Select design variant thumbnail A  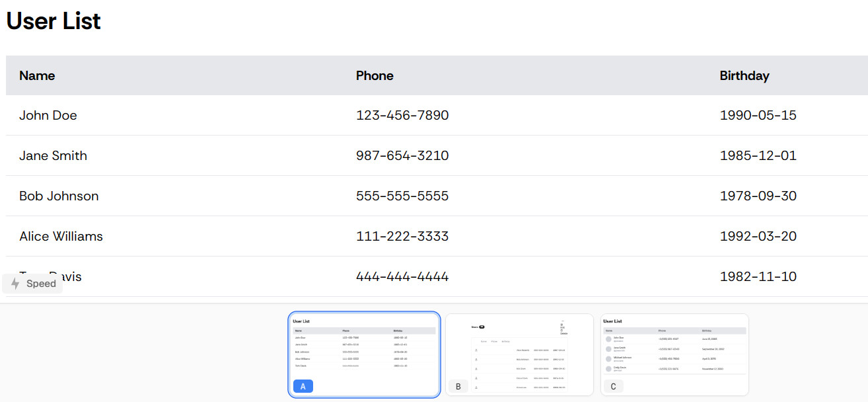point(364,355)
